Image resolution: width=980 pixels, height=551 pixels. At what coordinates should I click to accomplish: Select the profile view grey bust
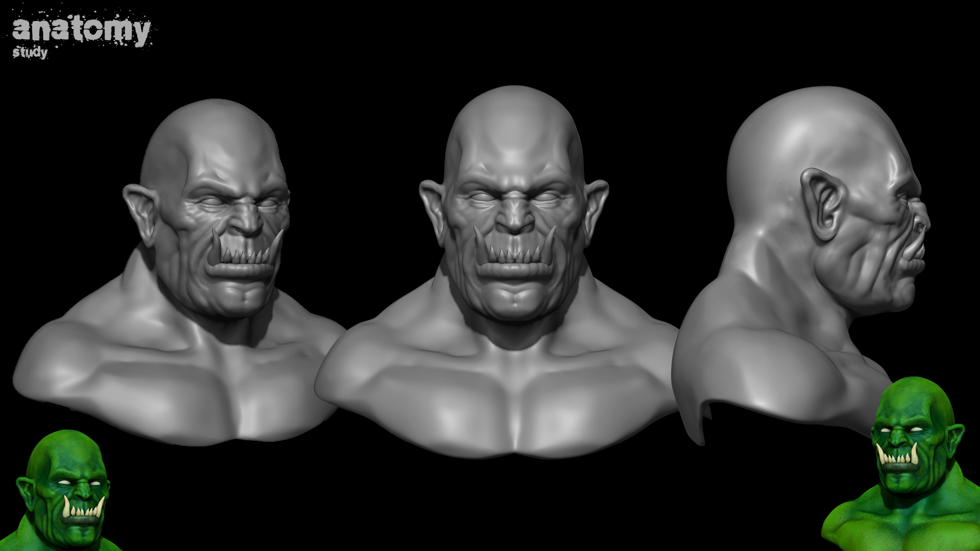coord(801,265)
